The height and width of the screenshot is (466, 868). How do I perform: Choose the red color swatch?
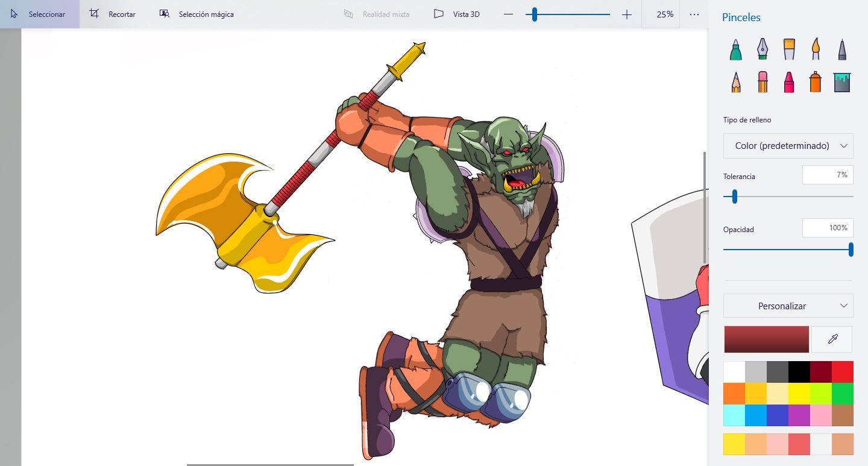(x=843, y=372)
